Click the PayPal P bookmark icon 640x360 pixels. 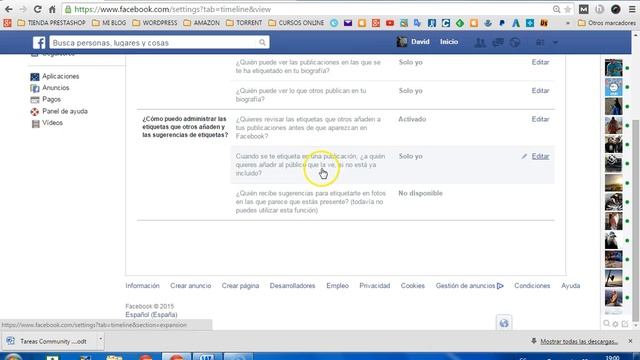click(502, 23)
